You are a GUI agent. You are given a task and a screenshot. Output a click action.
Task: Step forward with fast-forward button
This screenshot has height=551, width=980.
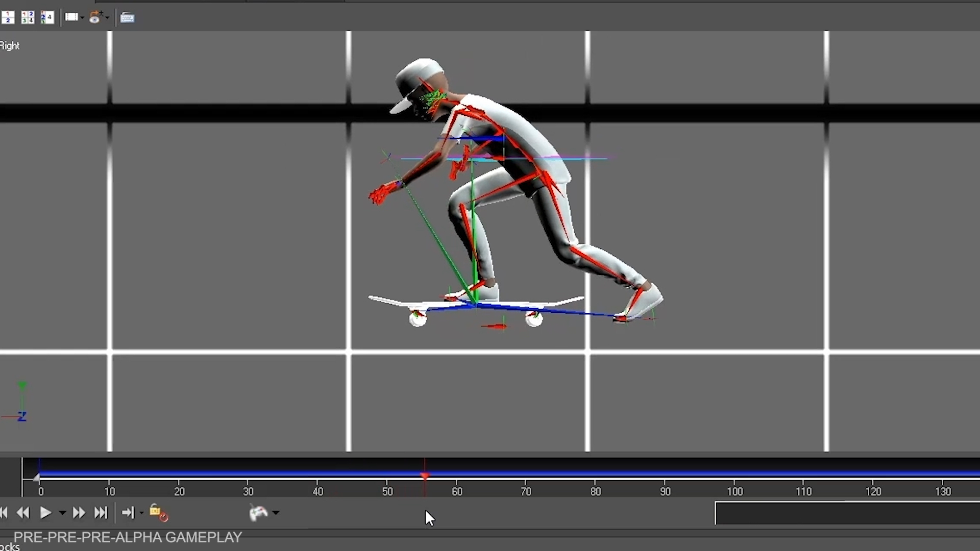pos(79,513)
